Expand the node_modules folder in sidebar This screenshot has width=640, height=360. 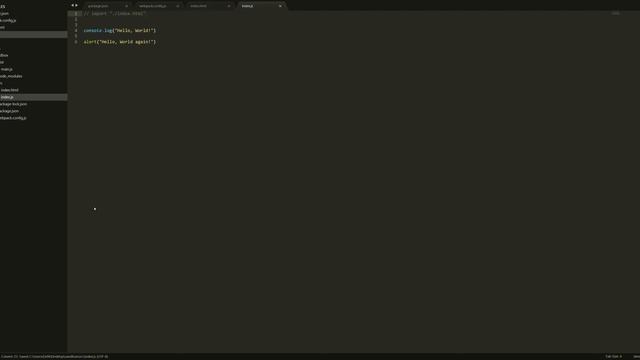click(x=11, y=76)
